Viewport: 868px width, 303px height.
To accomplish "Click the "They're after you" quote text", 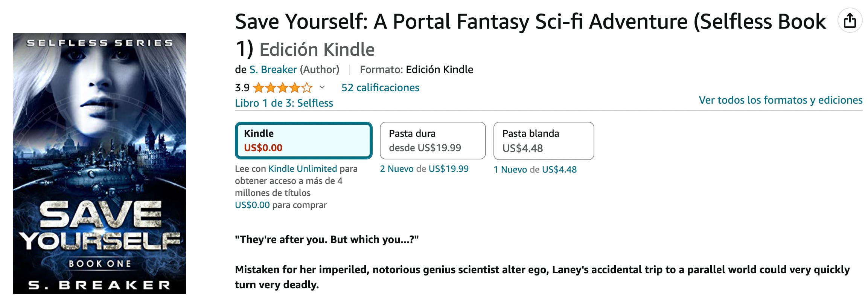I will click(x=327, y=240).
